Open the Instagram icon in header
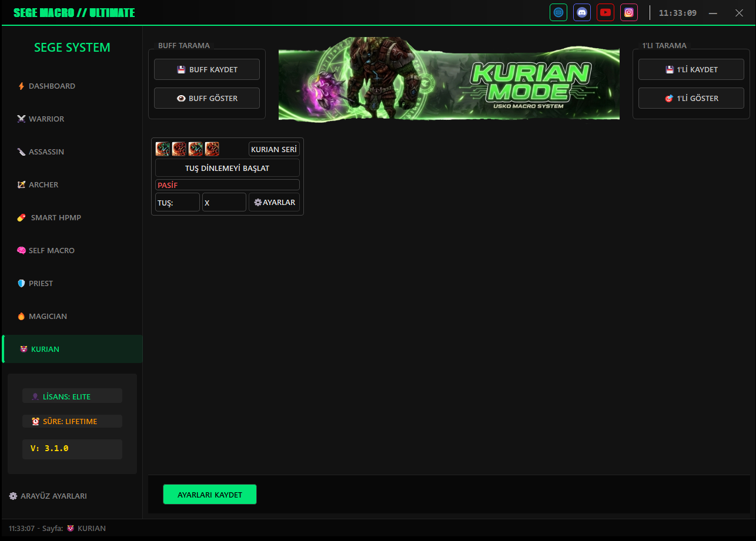This screenshot has height=541, width=756. click(x=629, y=12)
